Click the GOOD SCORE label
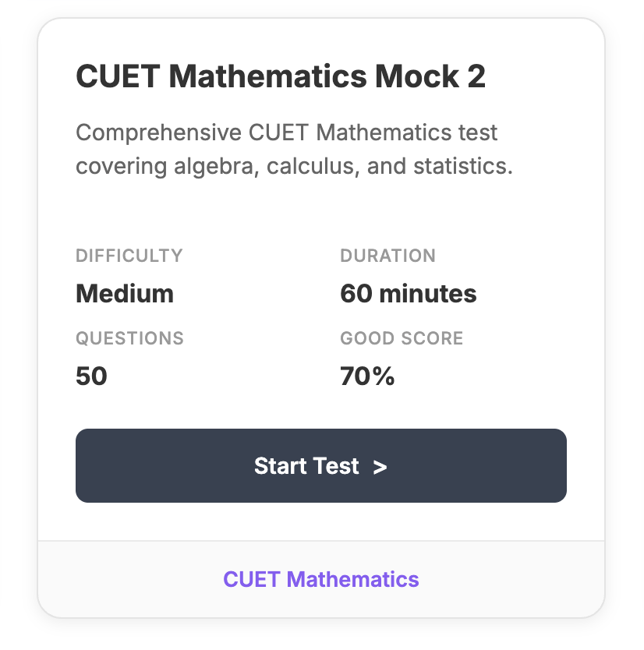Viewport: 644px width, 650px height. [x=402, y=338]
